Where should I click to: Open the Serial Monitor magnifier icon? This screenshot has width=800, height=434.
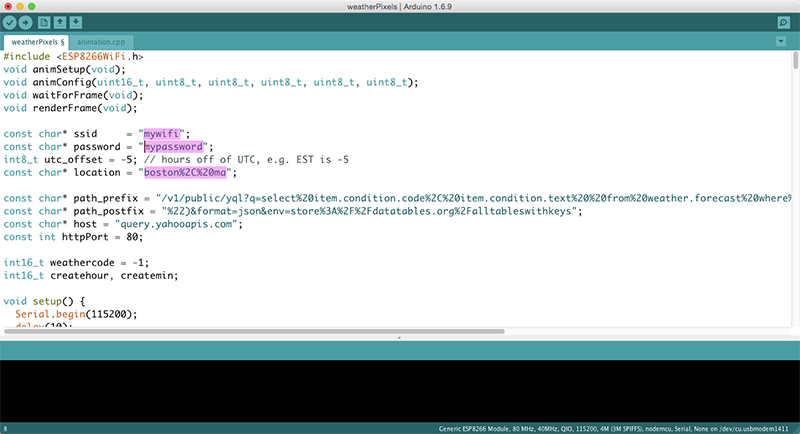tap(782, 22)
